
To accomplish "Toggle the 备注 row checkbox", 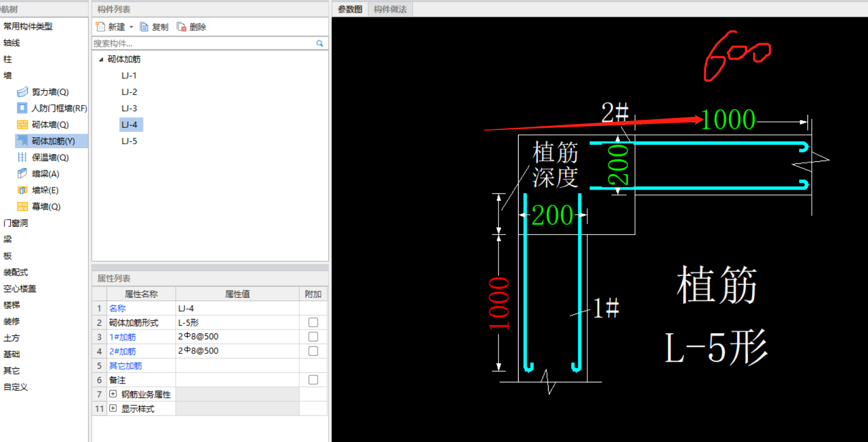I will click(313, 380).
